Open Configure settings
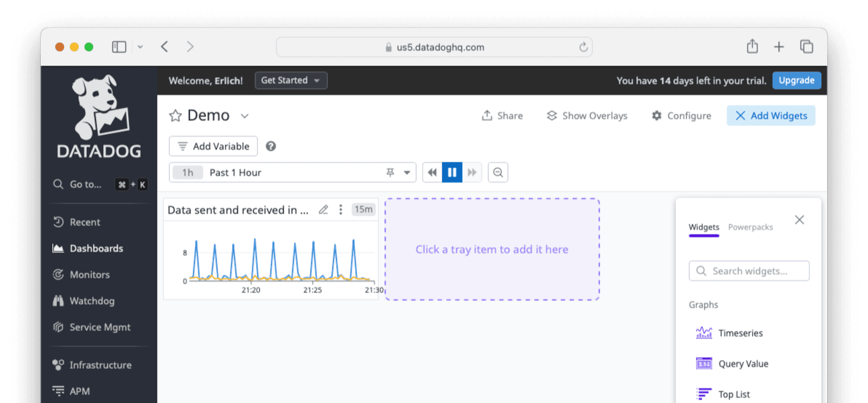 tap(681, 116)
